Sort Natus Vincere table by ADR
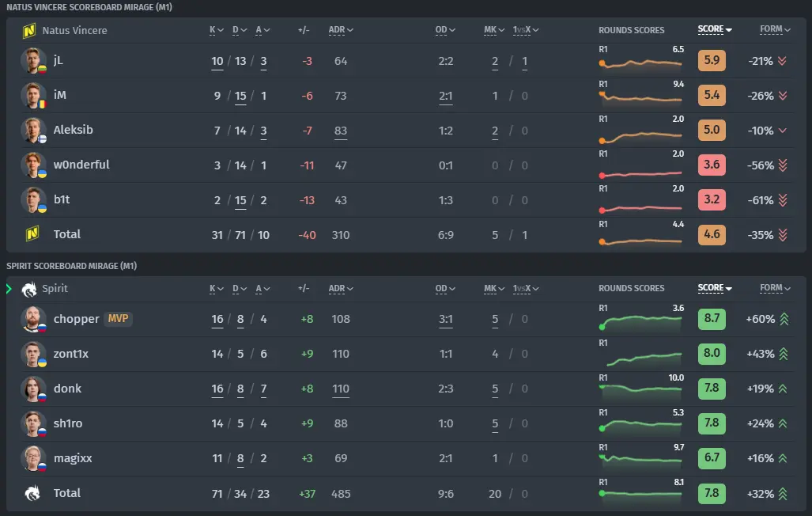Screen dimensions: 812x516 (341, 30)
